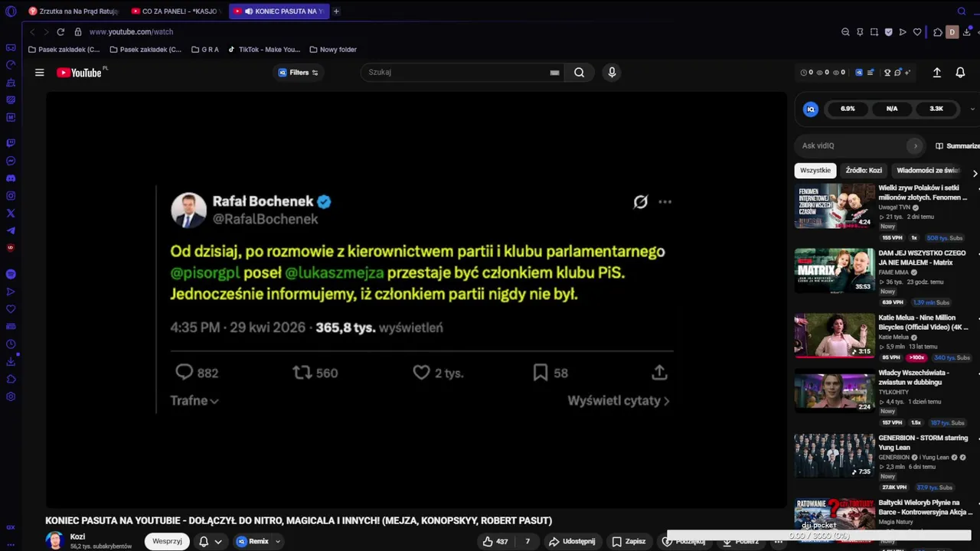Open browser extensions puzzle icon
Image resolution: width=980 pixels, height=551 pixels.
tap(938, 32)
